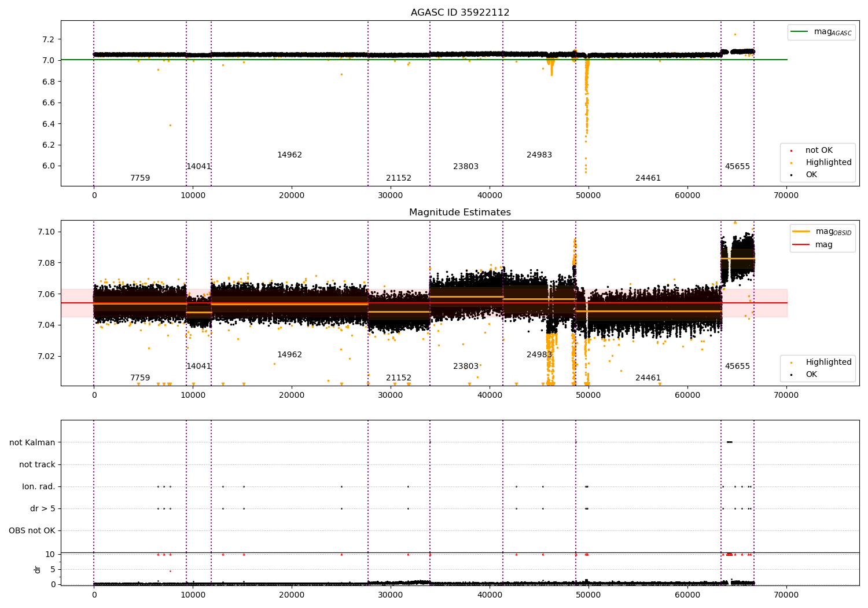868x608 pixels.
Task: Click the 5 tick on dr axis
Action: [x=53, y=570]
